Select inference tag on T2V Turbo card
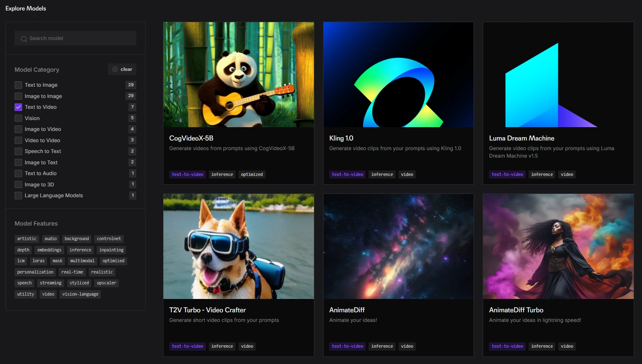 (x=222, y=346)
